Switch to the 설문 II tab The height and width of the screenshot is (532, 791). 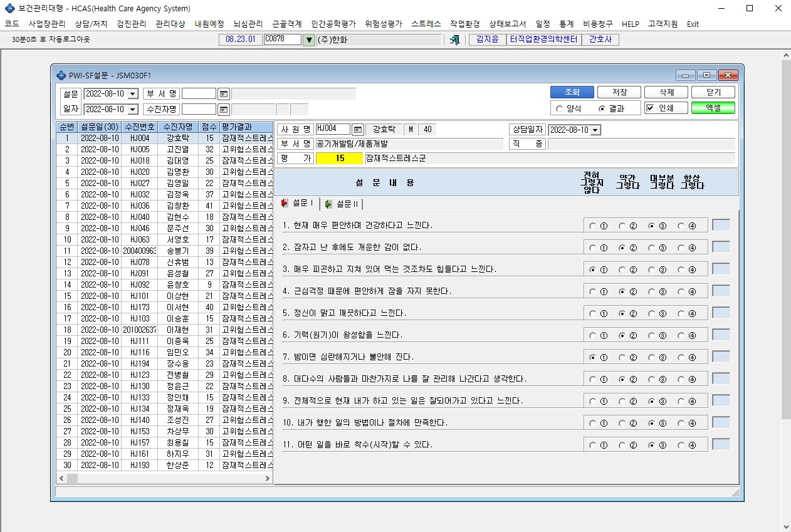click(342, 204)
